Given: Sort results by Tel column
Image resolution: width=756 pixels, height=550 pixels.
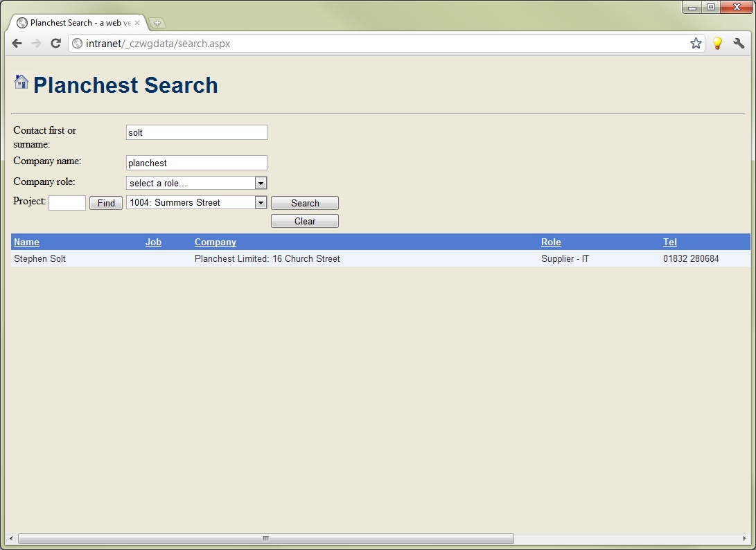Looking at the screenshot, I should [669, 242].
